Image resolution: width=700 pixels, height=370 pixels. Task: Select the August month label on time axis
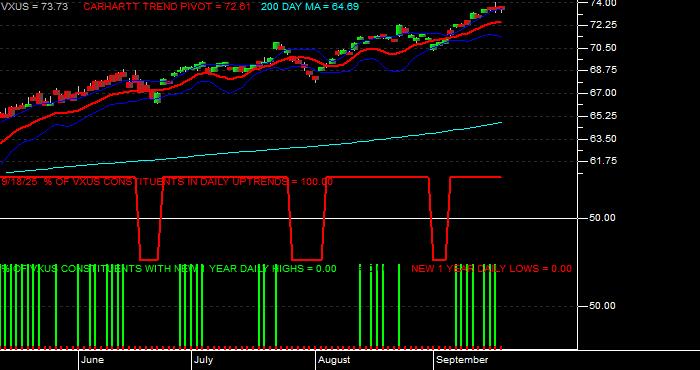(335, 360)
